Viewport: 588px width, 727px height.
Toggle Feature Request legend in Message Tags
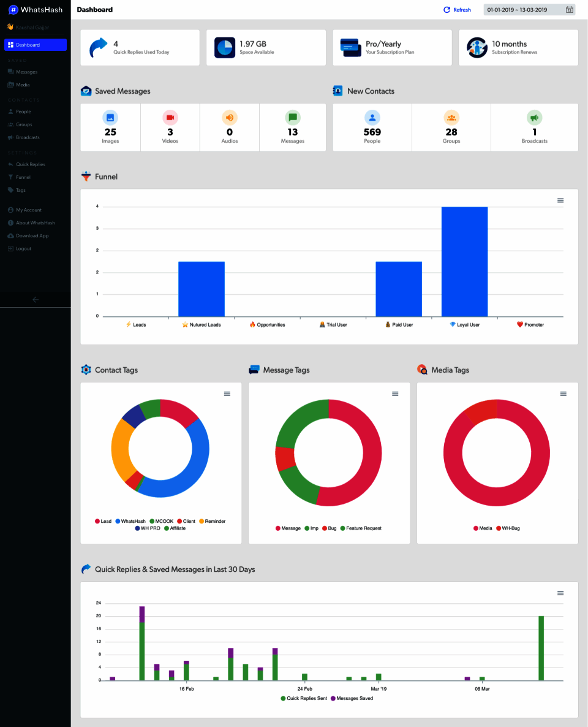pyautogui.click(x=361, y=528)
